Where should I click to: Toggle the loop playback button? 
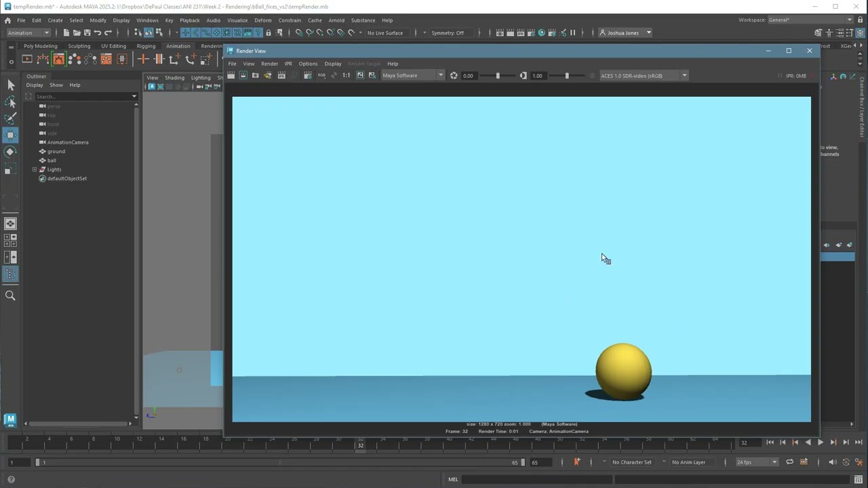point(789,462)
